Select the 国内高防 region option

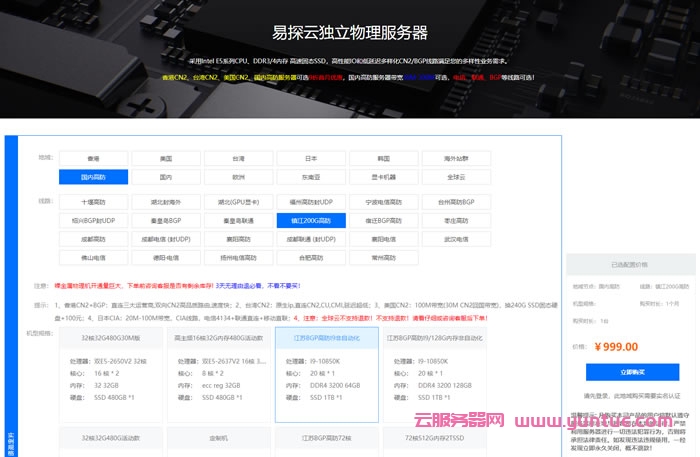[93, 177]
